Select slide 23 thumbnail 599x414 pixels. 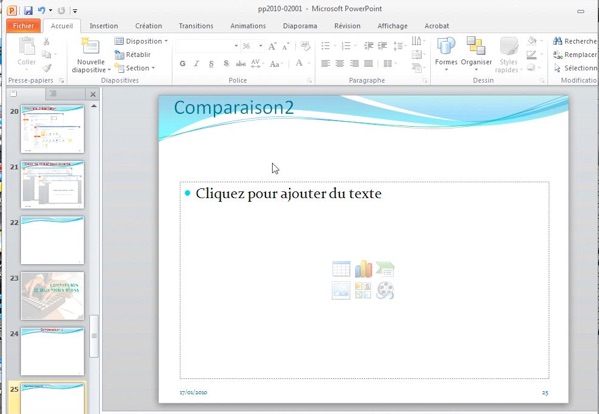point(52,296)
